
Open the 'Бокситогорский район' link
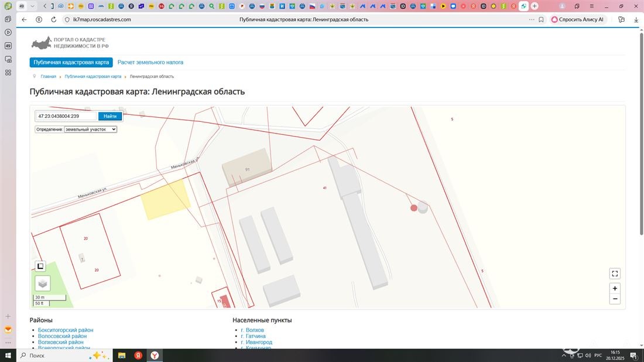tap(66, 330)
